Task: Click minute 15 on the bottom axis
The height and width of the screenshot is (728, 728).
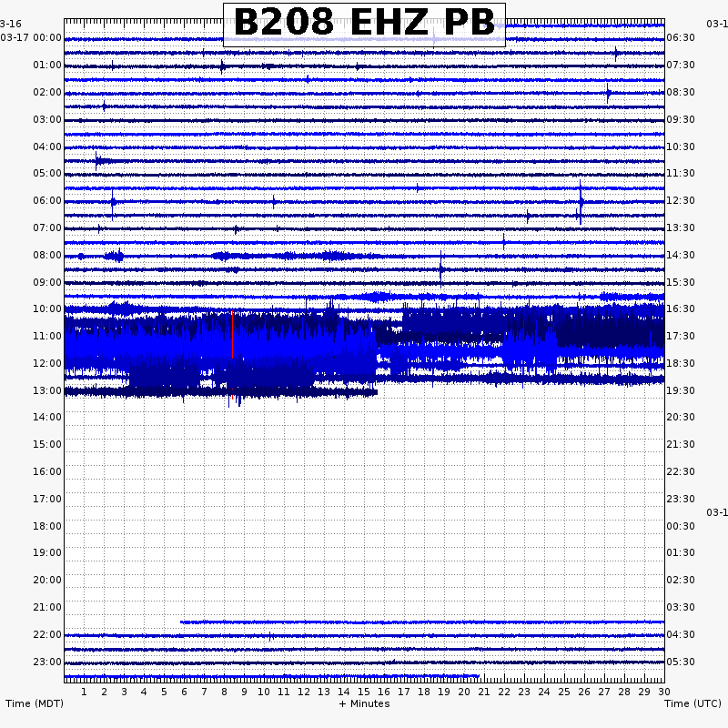Action: (x=364, y=692)
